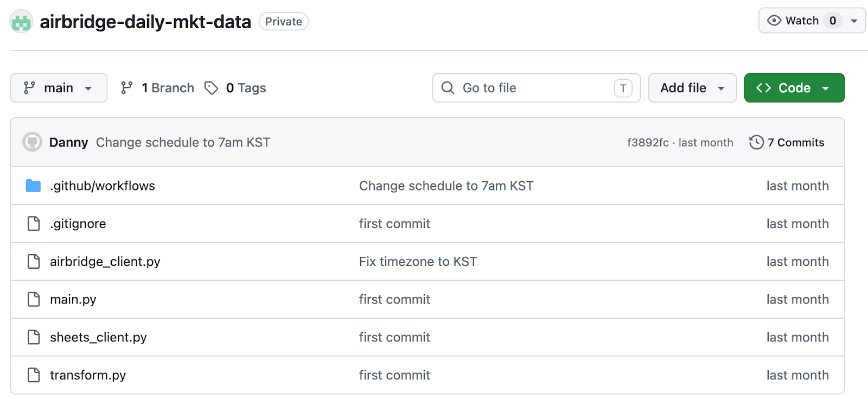
Task: Click the branch icon inside the main selector
Action: point(29,88)
